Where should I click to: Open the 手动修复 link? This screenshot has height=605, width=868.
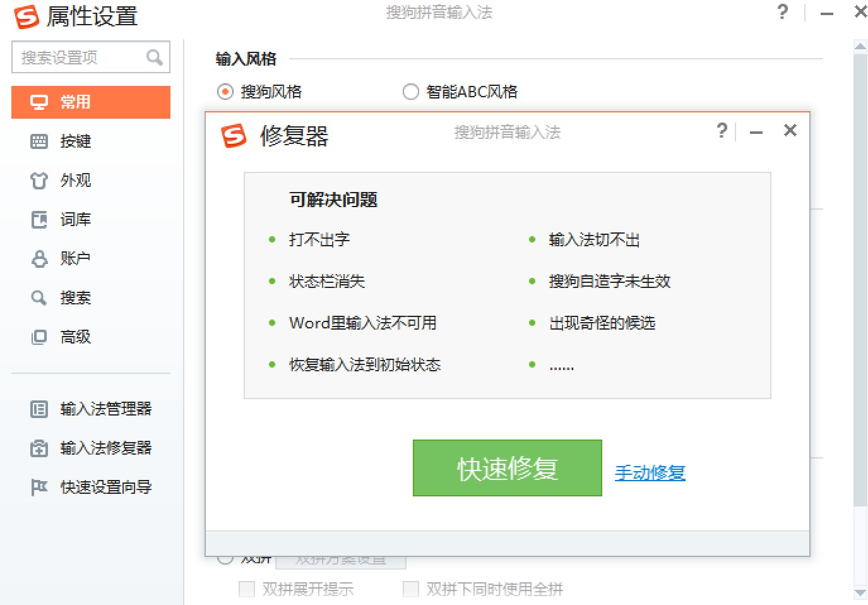coord(650,473)
